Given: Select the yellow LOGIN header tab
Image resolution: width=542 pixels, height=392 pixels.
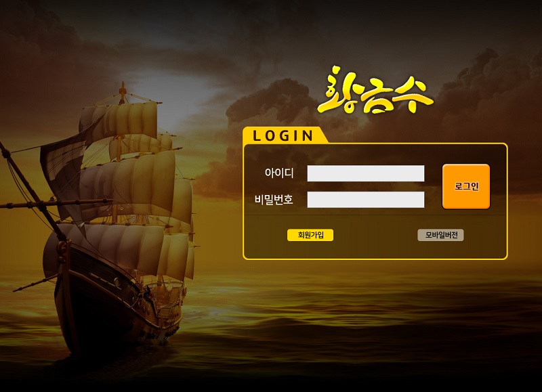Looking at the screenshot, I should [283, 135].
